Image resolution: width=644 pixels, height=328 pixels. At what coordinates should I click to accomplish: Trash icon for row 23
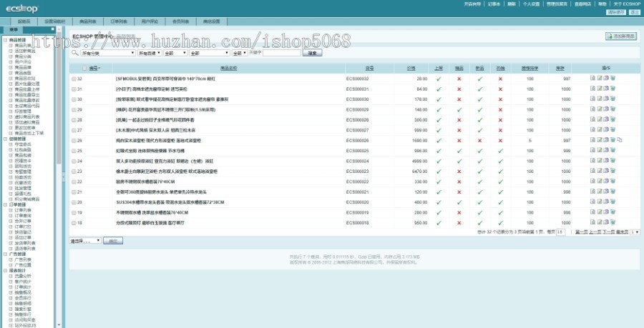pyautogui.click(x=613, y=171)
